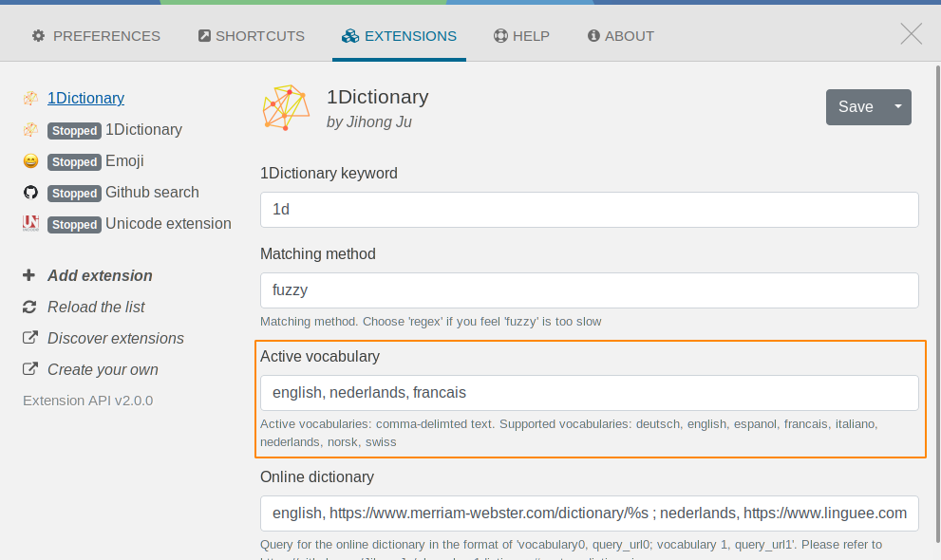Click the plus icon for Add extension
The height and width of the screenshot is (560, 941).
(28, 275)
